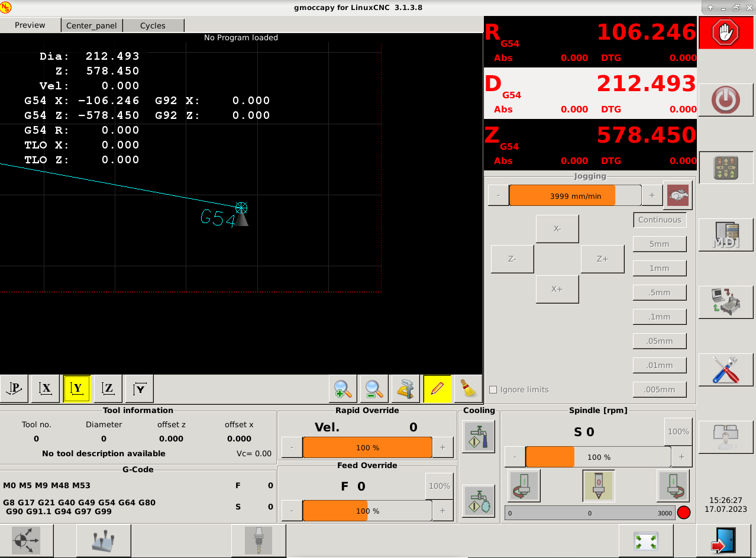Turn on flood coolant
756x558 pixels.
[478, 437]
